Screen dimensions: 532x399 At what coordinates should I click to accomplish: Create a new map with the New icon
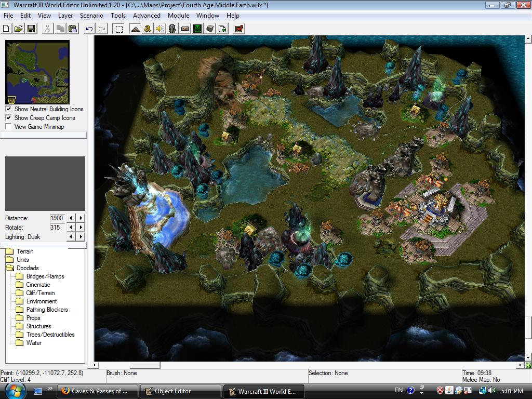(6, 29)
